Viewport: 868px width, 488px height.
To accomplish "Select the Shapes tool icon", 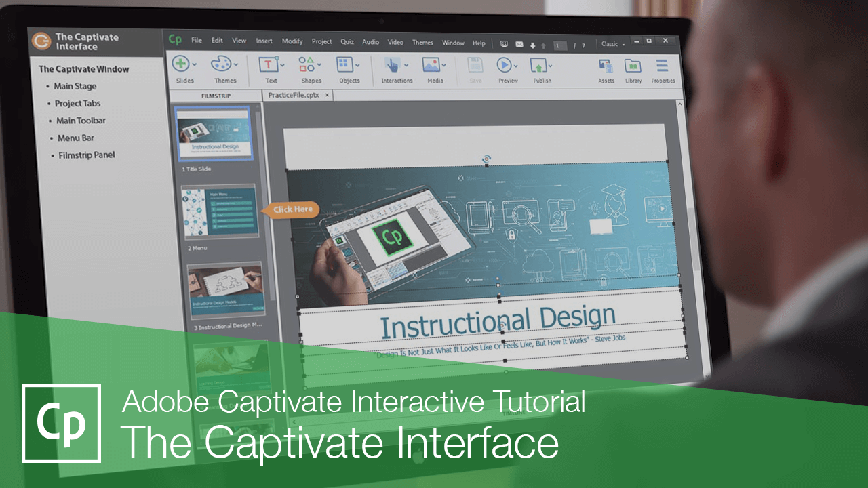I will click(307, 64).
